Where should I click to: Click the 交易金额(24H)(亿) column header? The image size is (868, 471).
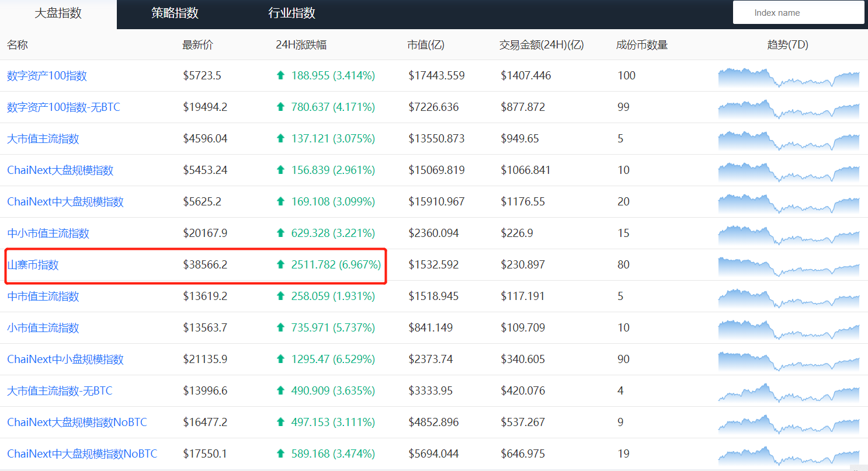coord(541,45)
